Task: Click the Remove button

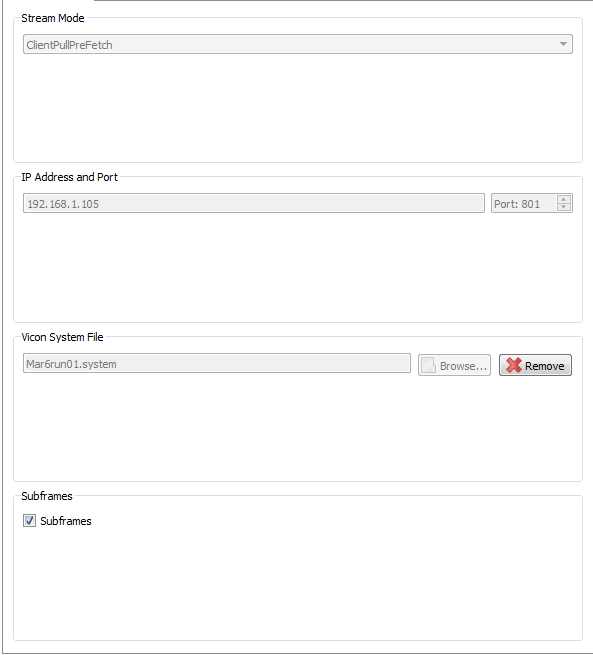Action: [x=535, y=366]
